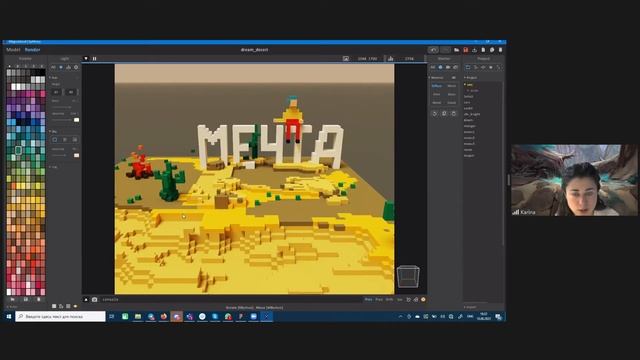The height and width of the screenshot is (360, 640).
Task: Select the uniform sky type icon
Action: coord(55,140)
